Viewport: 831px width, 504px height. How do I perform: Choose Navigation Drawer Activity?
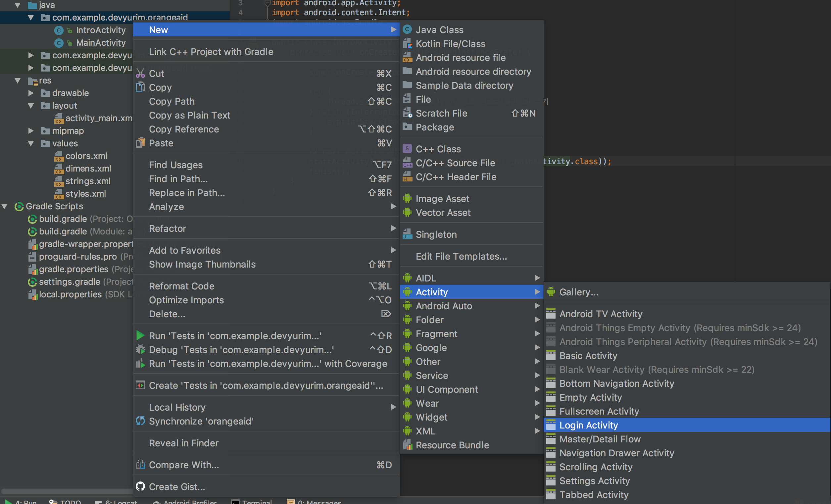(x=687, y=453)
